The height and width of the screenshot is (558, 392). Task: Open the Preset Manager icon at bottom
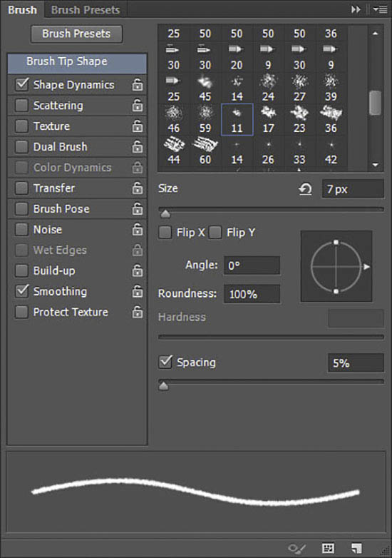click(328, 548)
